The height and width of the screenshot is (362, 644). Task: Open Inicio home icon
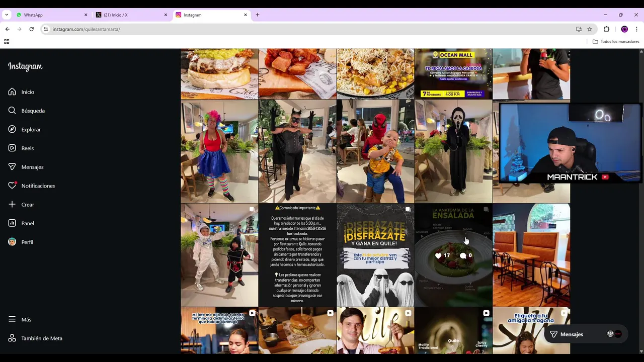(12, 92)
